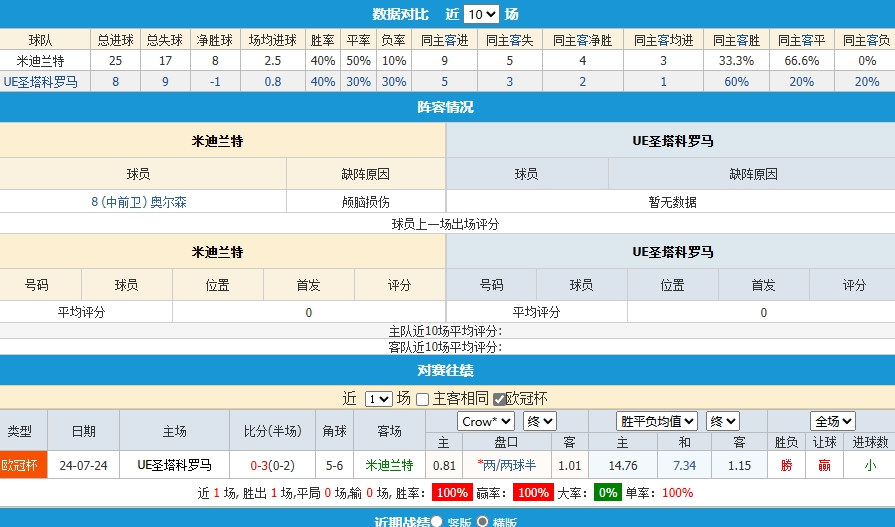This screenshot has height=527, width=895.
Task: Expand the Crow* odds company dropdown
Action: [x=486, y=421]
